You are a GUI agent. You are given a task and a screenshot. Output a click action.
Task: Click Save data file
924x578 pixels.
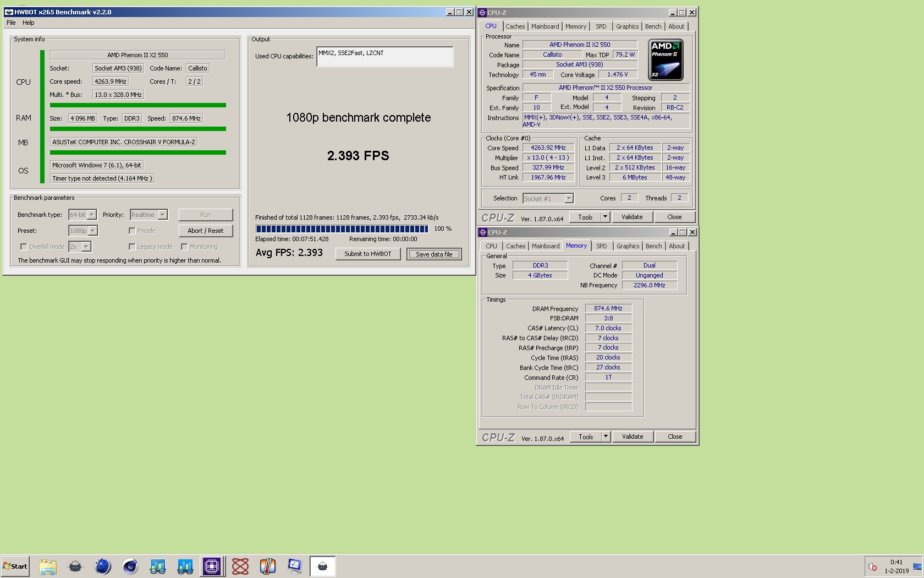coord(434,254)
